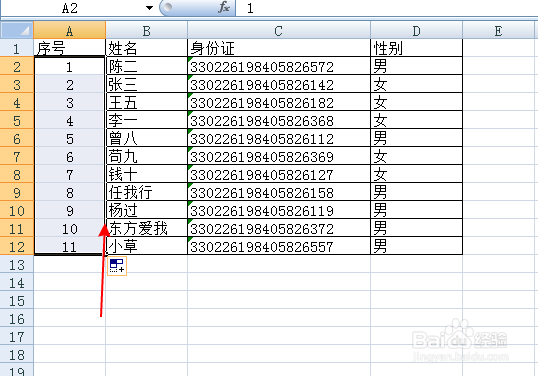
Task: Open the Auto Fill Options button
Action: (117, 266)
